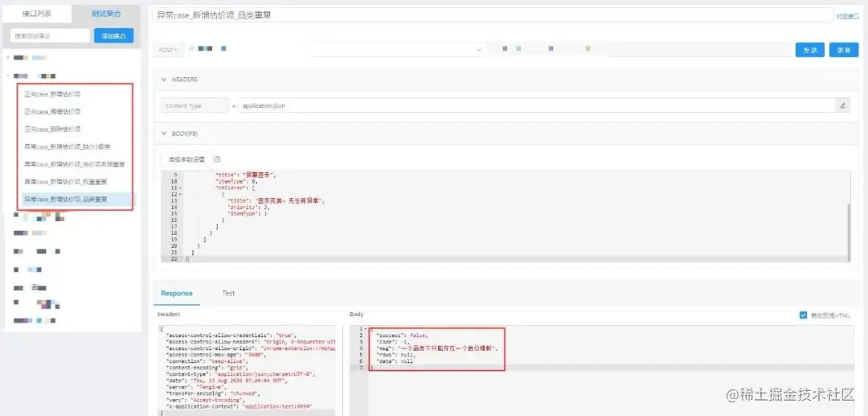Click the 发送 button

810,50
